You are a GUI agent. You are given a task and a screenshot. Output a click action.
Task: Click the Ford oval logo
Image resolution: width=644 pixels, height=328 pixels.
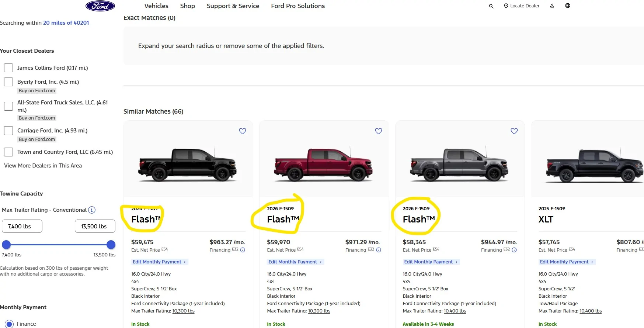coord(100,6)
